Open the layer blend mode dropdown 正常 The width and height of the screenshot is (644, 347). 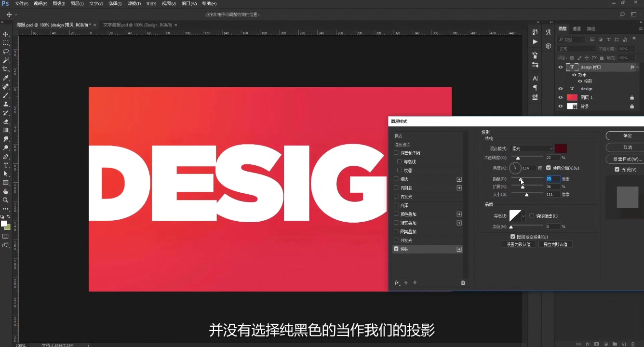[577, 49]
